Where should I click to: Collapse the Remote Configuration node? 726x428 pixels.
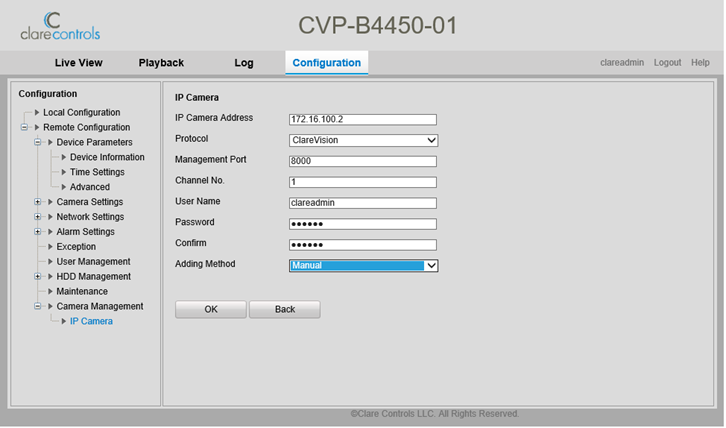[x=24, y=127]
